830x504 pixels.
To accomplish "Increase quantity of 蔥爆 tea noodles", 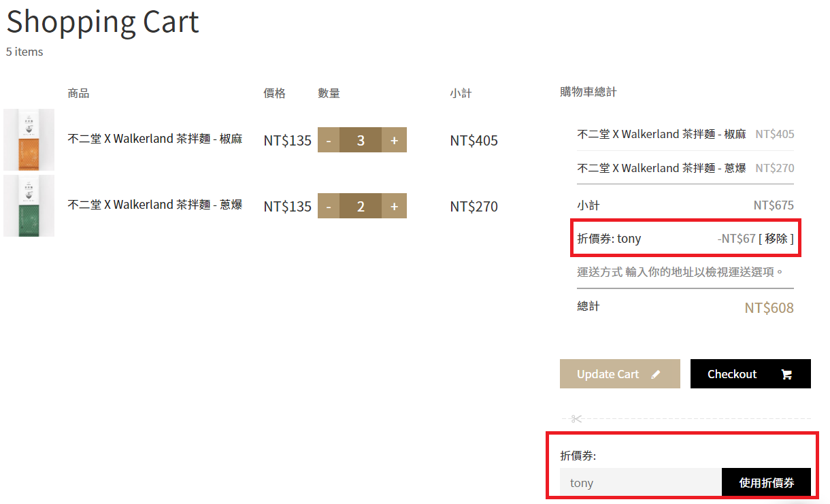I will [x=394, y=206].
